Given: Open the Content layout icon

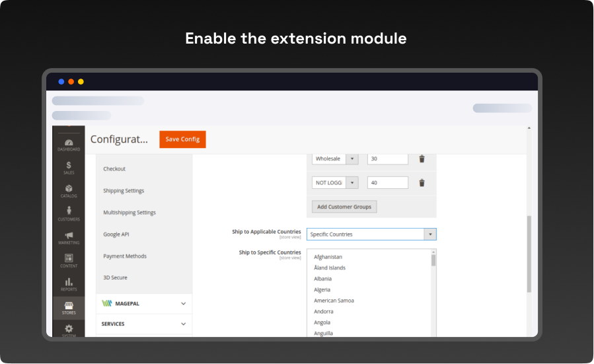Looking at the screenshot, I should click(69, 260).
